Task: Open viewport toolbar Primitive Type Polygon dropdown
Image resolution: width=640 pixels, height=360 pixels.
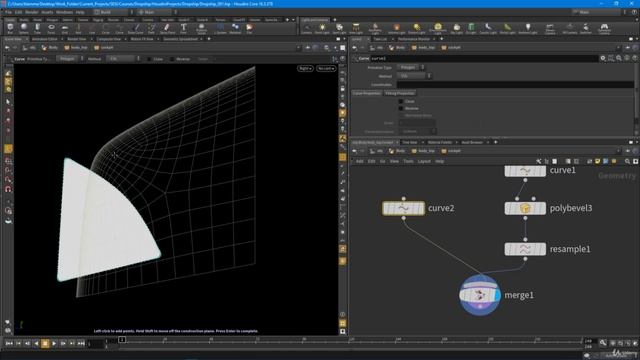Action: pyautogui.click(x=70, y=59)
